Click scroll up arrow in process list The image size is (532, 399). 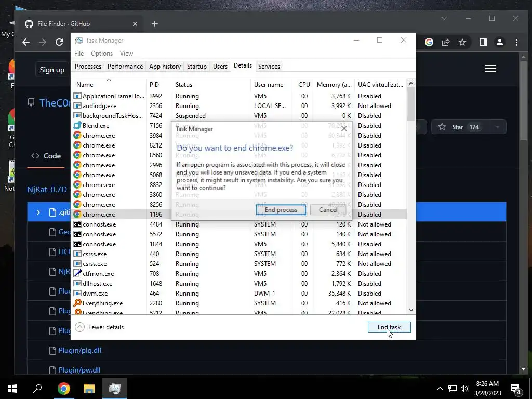click(x=411, y=83)
